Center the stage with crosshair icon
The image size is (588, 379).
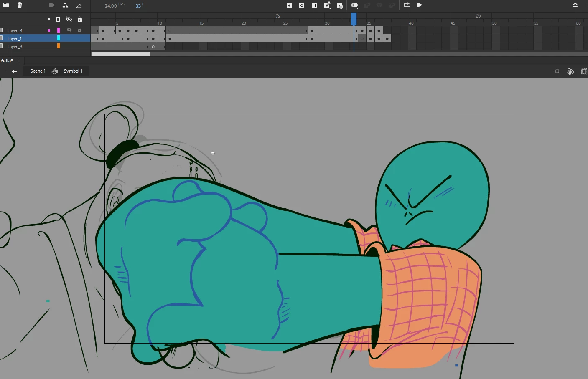[557, 71]
